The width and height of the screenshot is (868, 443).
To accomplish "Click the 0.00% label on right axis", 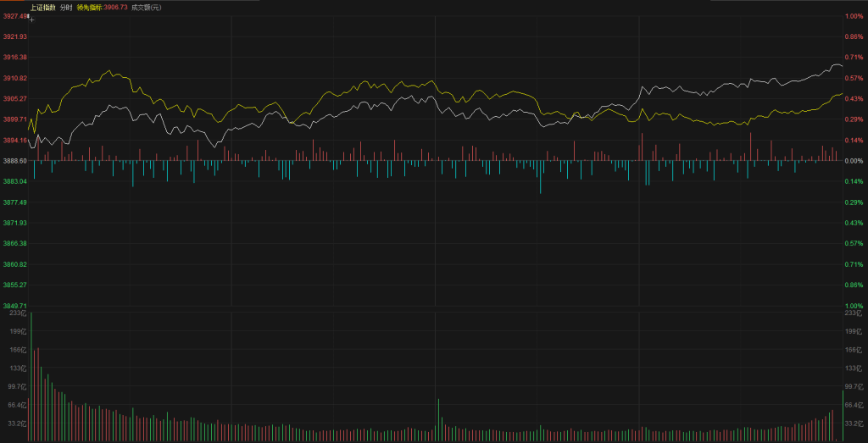I will [853, 161].
